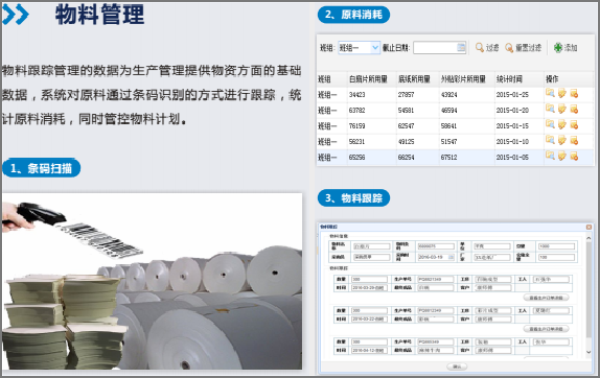View details icon for 2015-01-10 row

point(550,140)
